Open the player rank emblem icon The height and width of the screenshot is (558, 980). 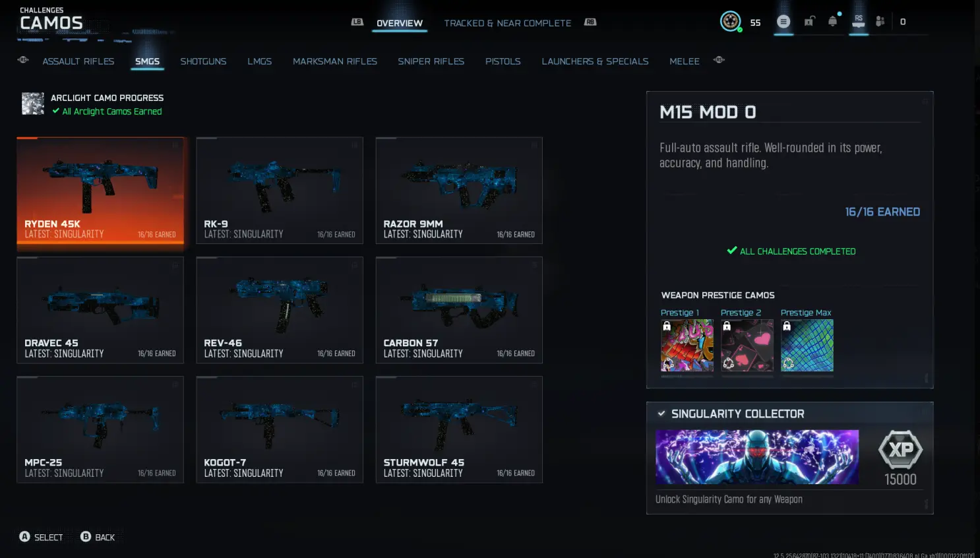click(x=730, y=21)
